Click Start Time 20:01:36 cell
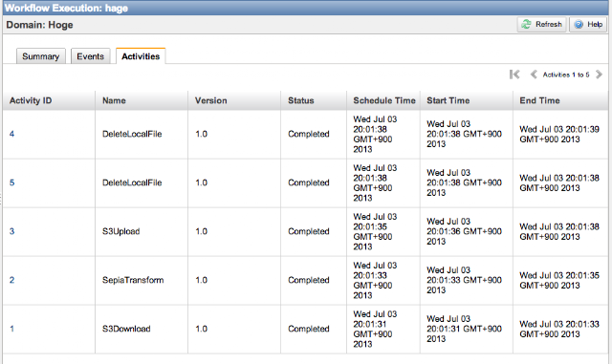The height and width of the screenshot is (364, 612). 464,231
